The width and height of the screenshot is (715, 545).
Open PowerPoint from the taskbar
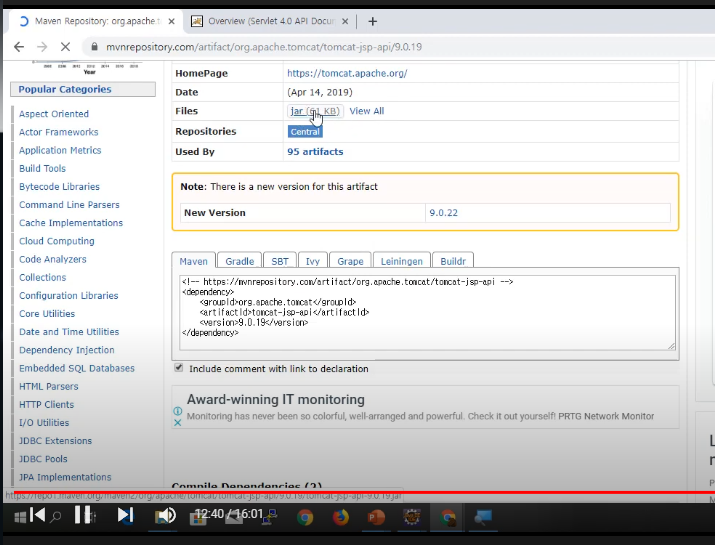point(376,518)
